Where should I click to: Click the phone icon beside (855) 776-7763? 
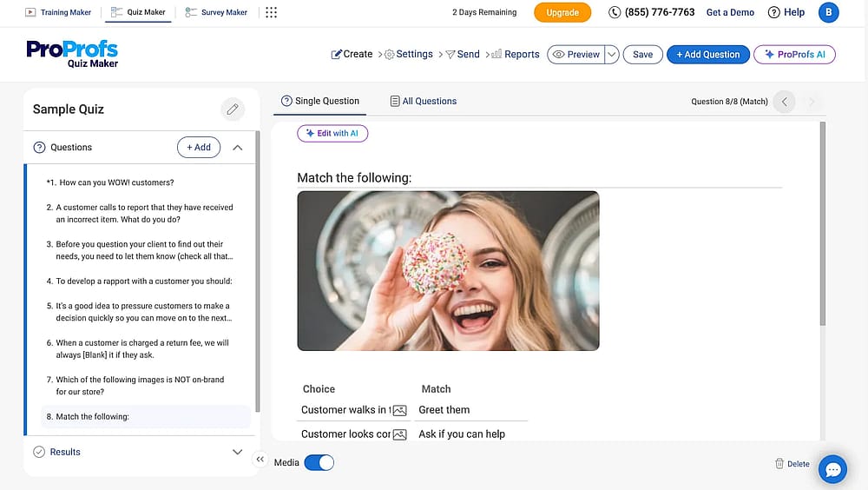click(x=615, y=12)
